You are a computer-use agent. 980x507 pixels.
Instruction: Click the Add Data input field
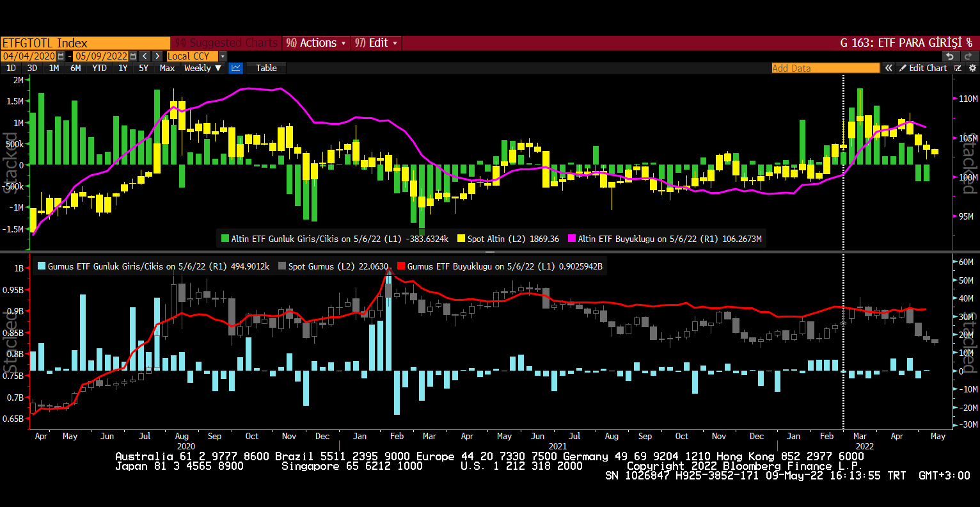pos(825,68)
